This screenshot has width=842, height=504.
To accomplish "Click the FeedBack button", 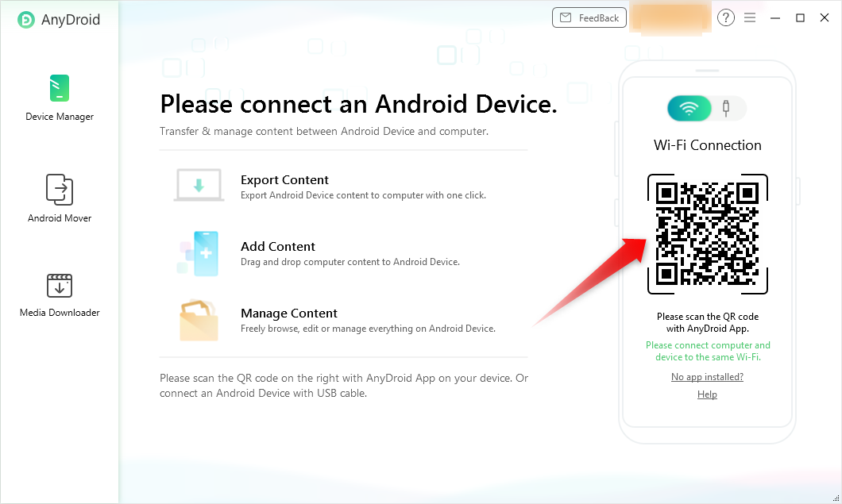I will point(589,17).
